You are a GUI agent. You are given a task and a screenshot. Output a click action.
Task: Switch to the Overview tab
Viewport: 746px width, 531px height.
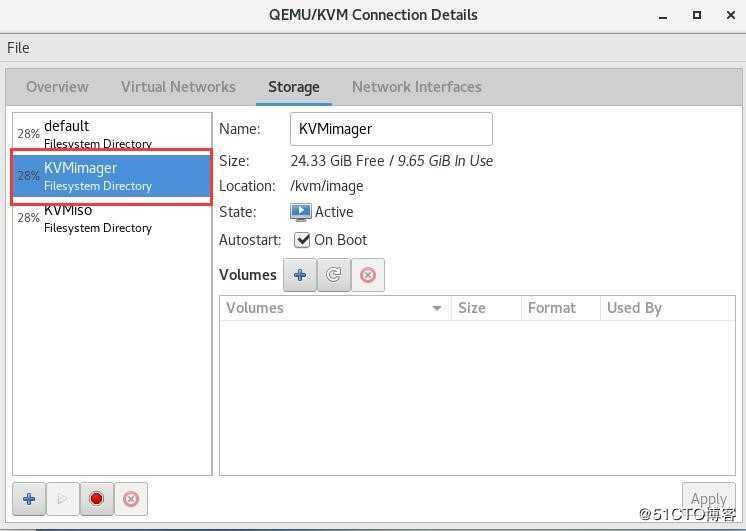(58, 87)
